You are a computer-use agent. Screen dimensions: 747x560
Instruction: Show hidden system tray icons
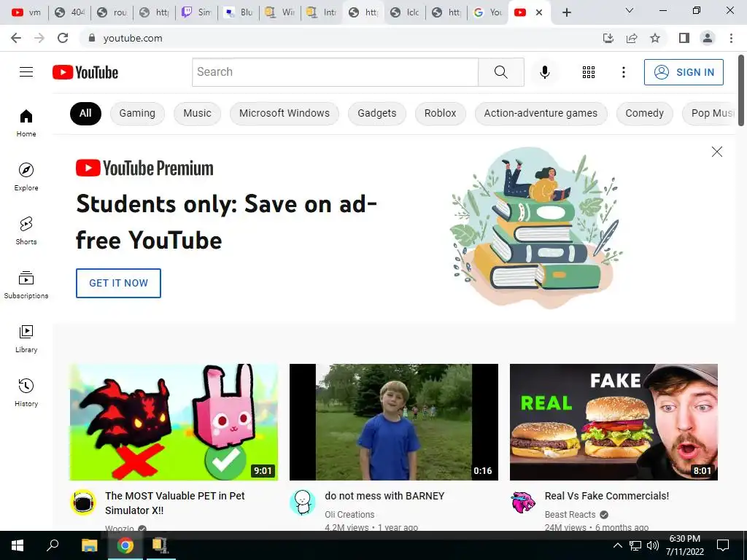[x=617, y=545]
